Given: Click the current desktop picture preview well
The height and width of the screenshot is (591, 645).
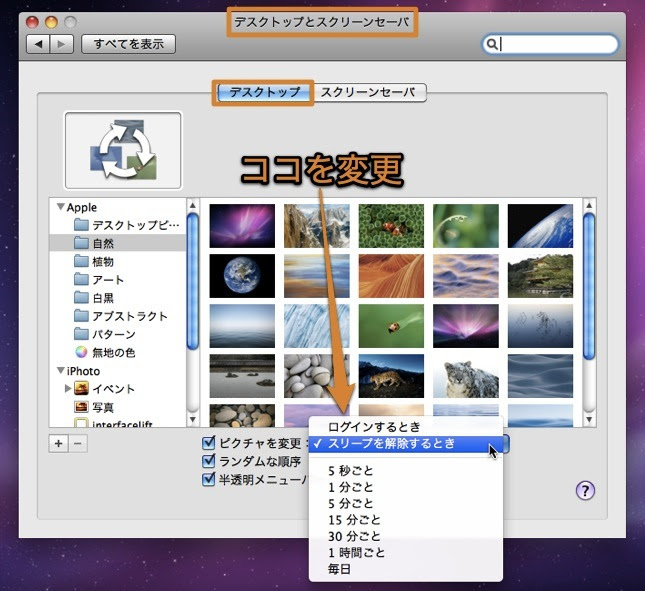Looking at the screenshot, I should (x=123, y=151).
